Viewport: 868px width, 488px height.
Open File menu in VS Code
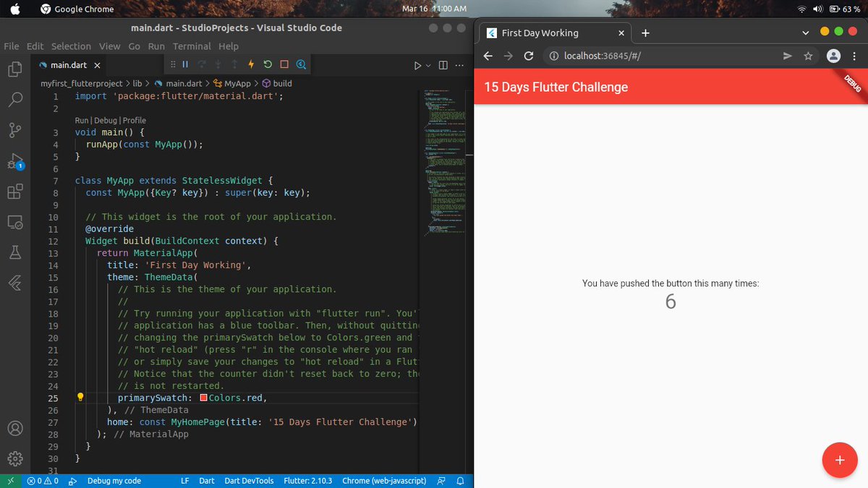click(12, 46)
